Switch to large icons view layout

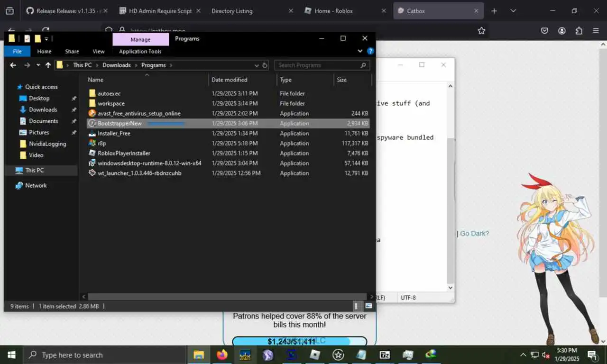(368, 306)
